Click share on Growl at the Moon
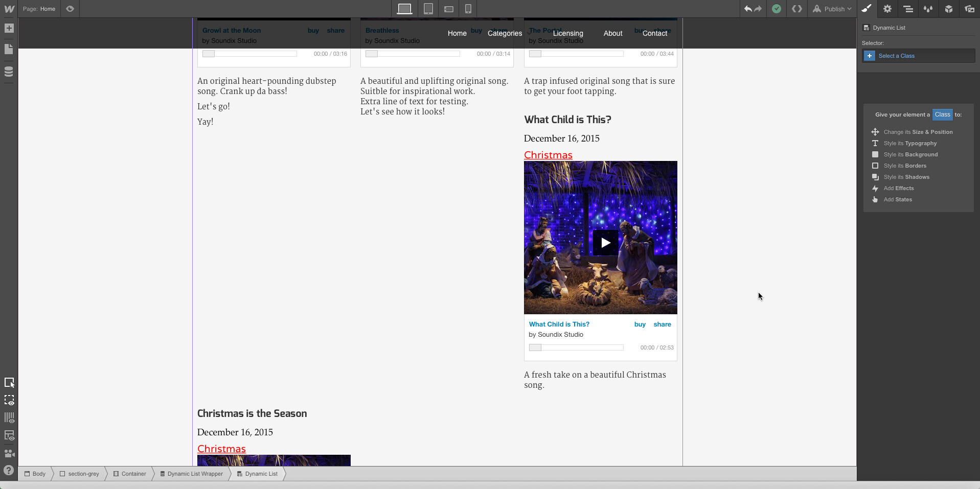Screen dimensions: 980x489 [x=336, y=30]
